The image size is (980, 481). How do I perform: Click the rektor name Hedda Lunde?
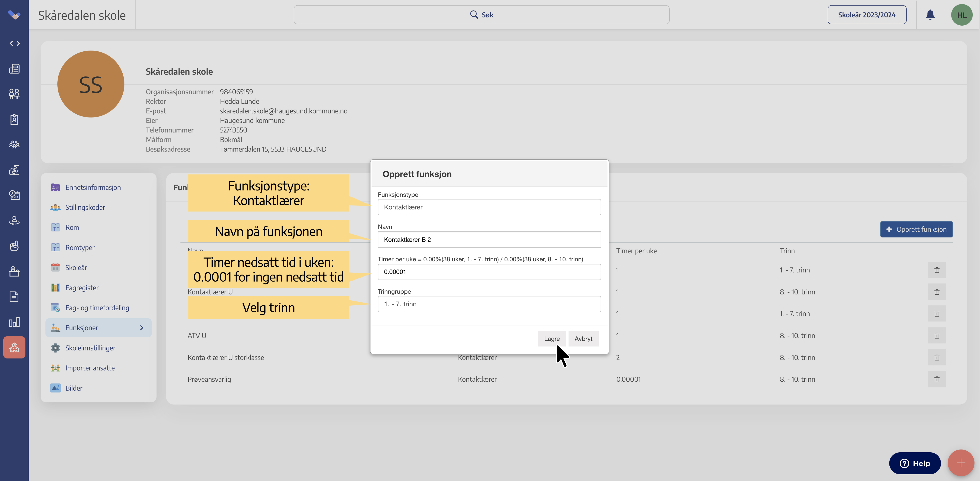(239, 101)
